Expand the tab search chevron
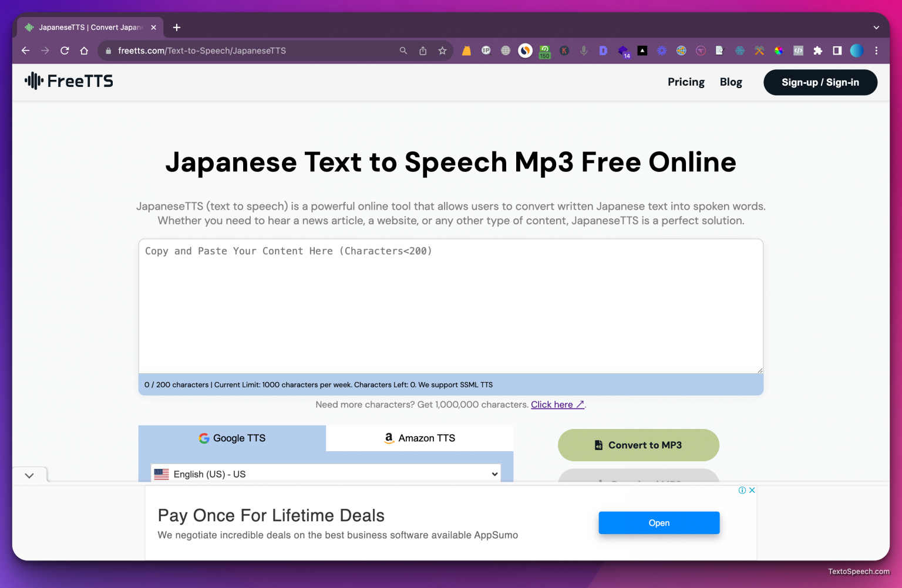The height and width of the screenshot is (588, 902). click(x=876, y=27)
